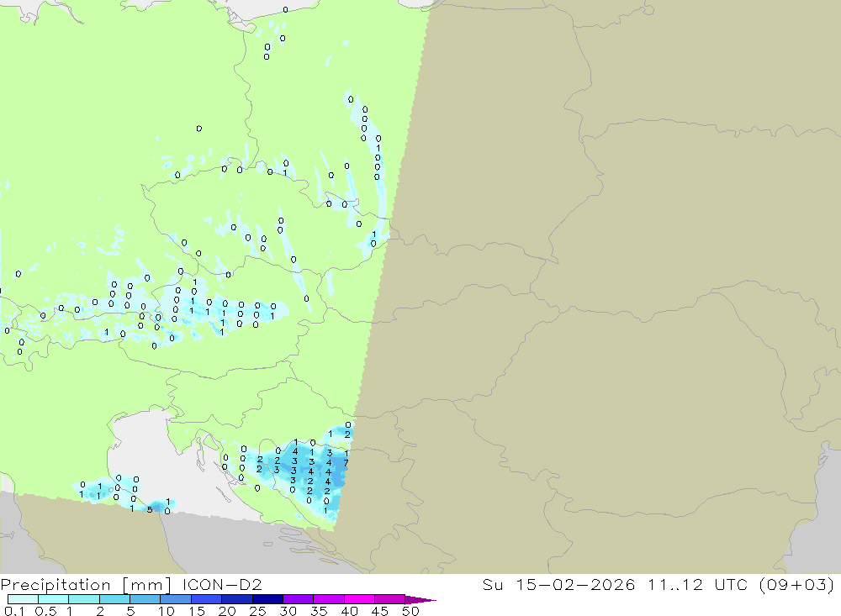The height and width of the screenshot is (616, 841).
Task: Click the precipitation value '7' on the map
Action: click(x=346, y=463)
